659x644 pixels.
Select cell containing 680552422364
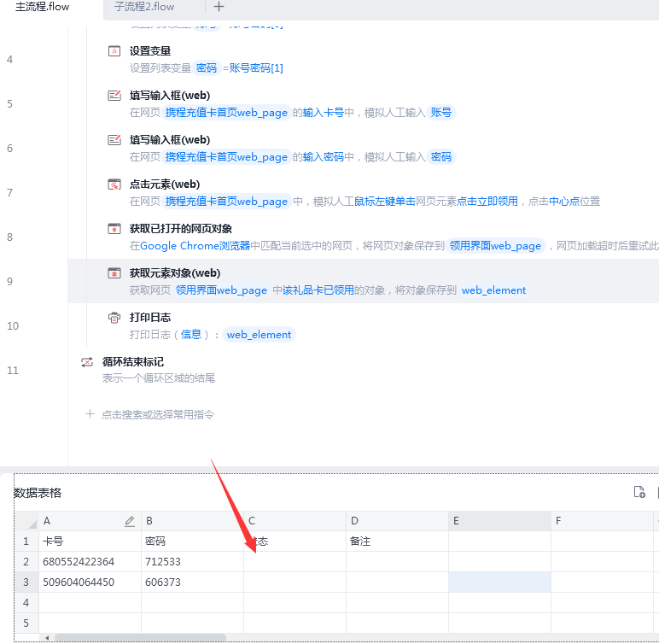click(x=90, y=562)
